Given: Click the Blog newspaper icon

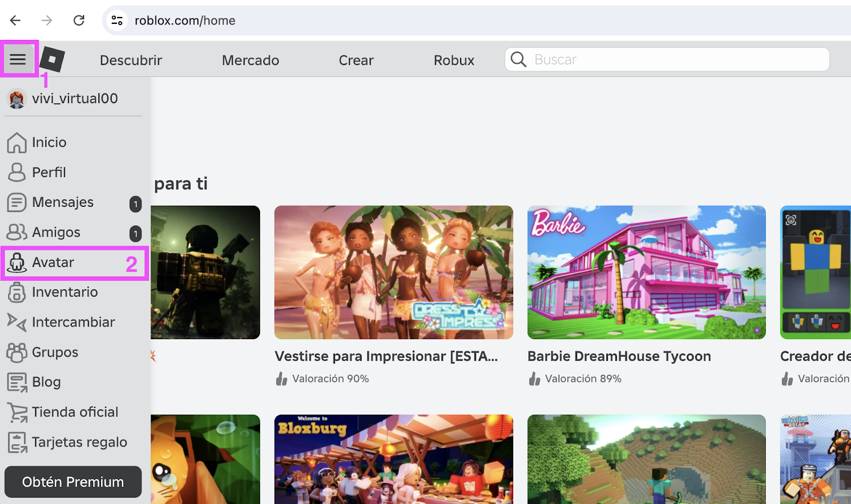Looking at the screenshot, I should tap(16, 382).
